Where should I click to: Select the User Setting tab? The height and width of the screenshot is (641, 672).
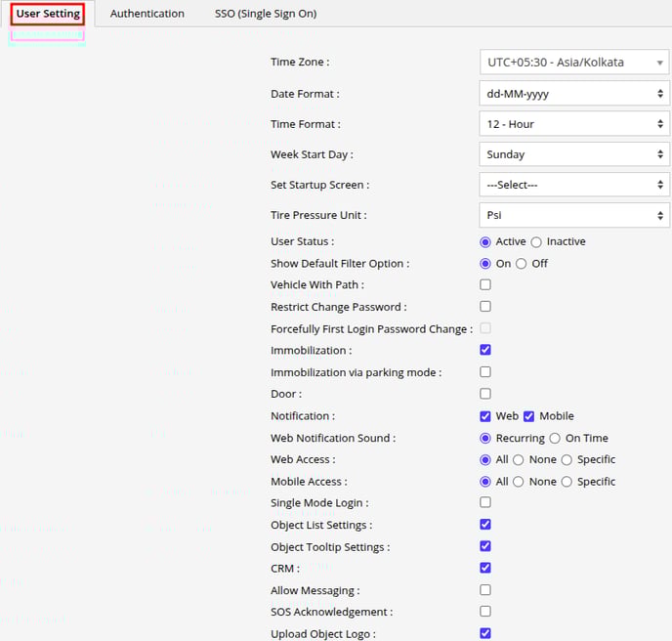coord(48,14)
